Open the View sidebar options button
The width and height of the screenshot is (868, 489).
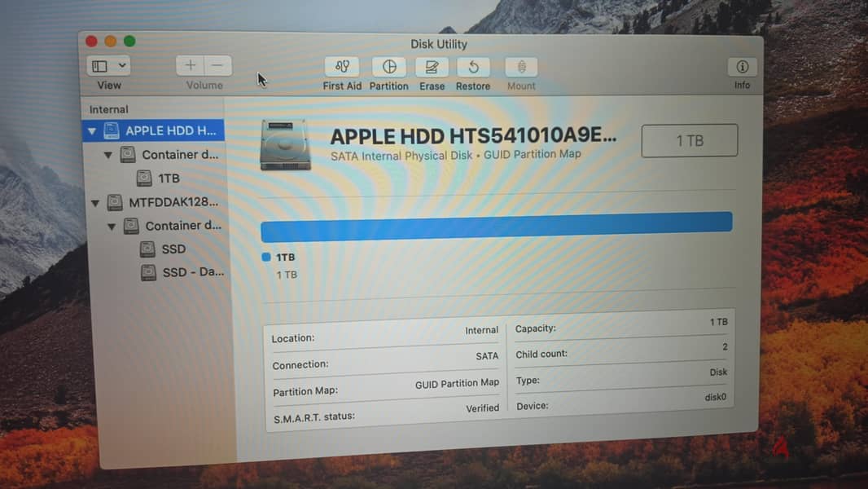(108, 66)
